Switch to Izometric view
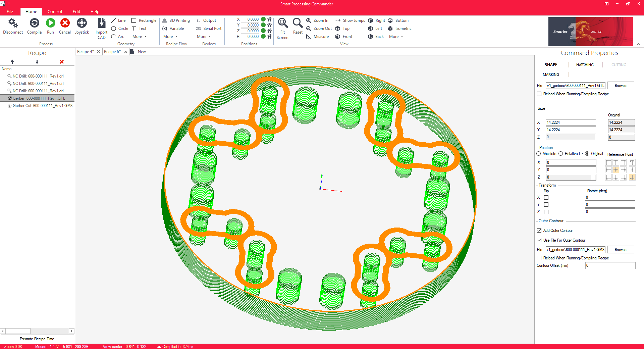 coord(400,29)
